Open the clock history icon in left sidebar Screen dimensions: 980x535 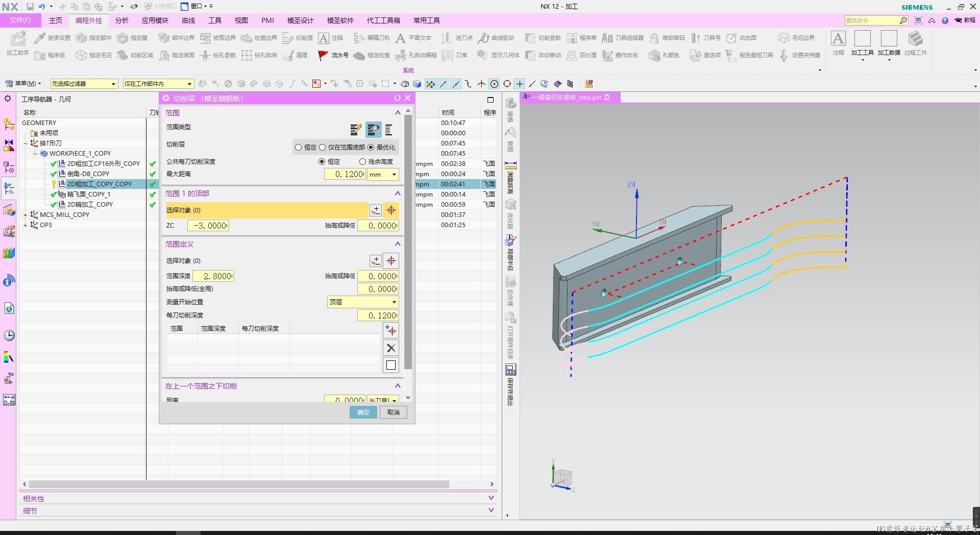[x=9, y=335]
